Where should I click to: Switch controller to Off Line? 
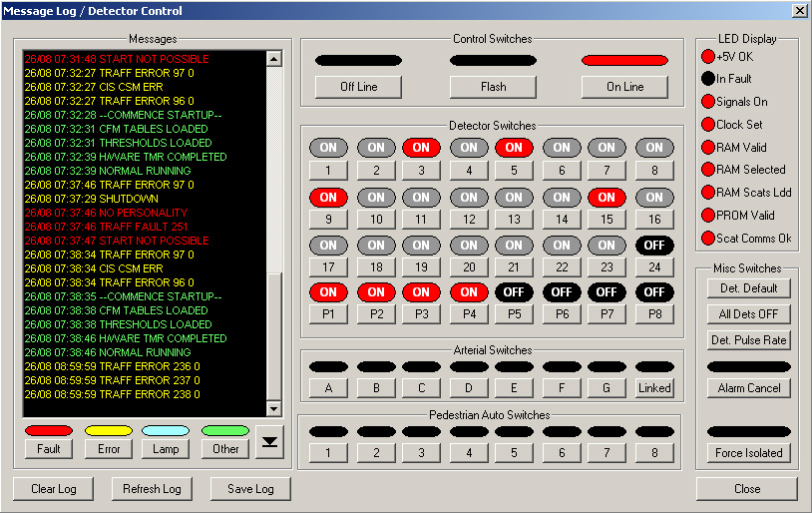pos(358,87)
